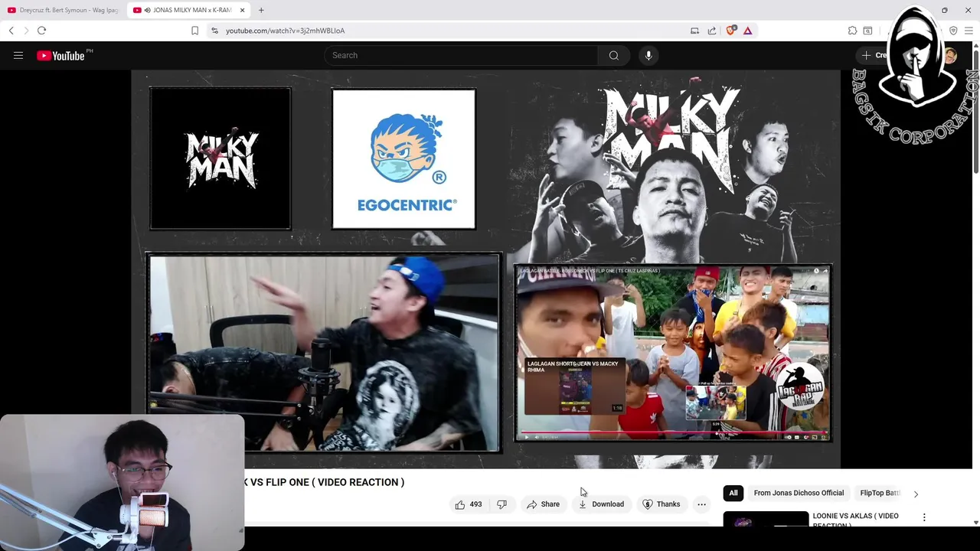
Task: Open the Brave VPN shield icon
Action: pyautogui.click(x=953, y=31)
